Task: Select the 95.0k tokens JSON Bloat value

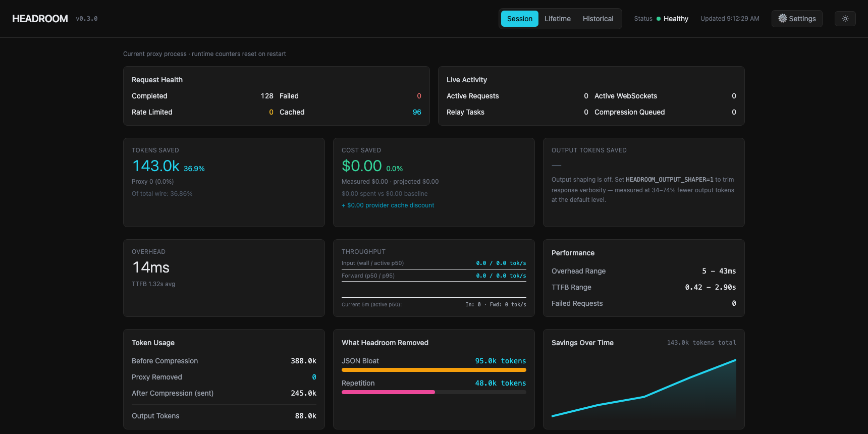Action: pyautogui.click(x=501, y=361)
